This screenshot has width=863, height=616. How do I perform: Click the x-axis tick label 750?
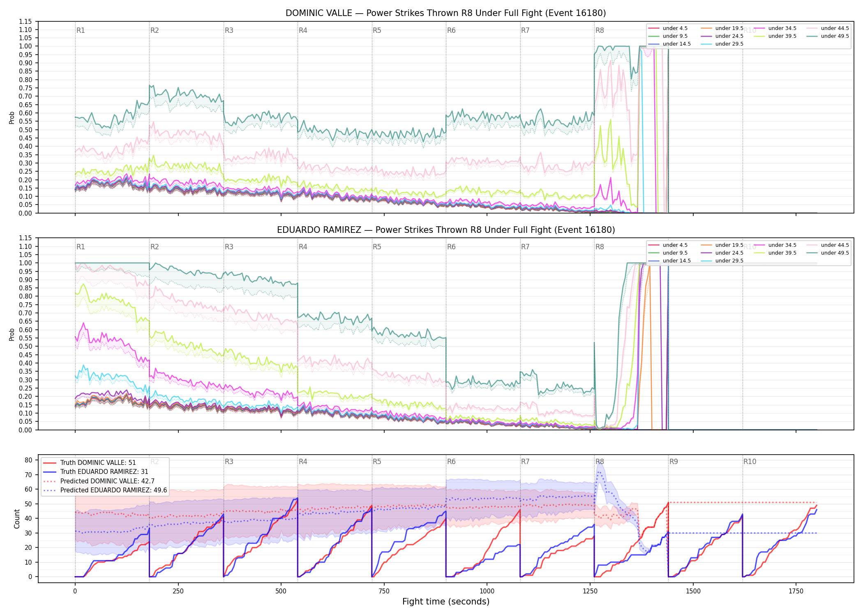[384, 591]
